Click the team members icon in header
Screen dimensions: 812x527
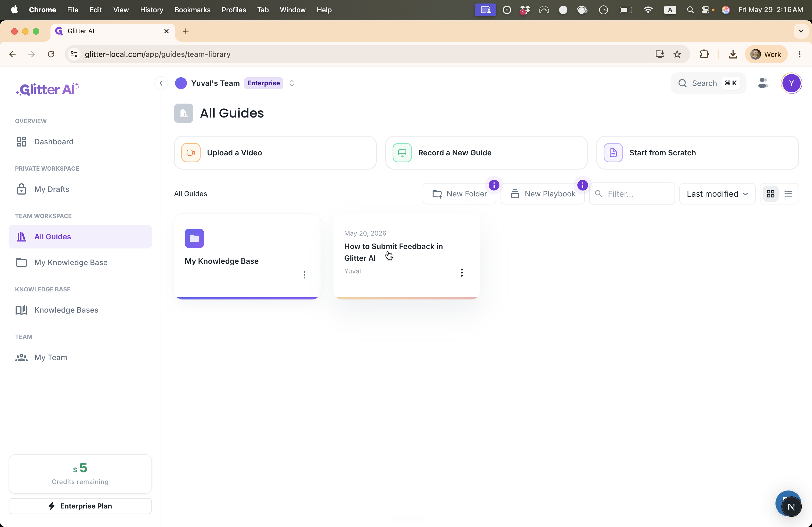tap(763, 83)
